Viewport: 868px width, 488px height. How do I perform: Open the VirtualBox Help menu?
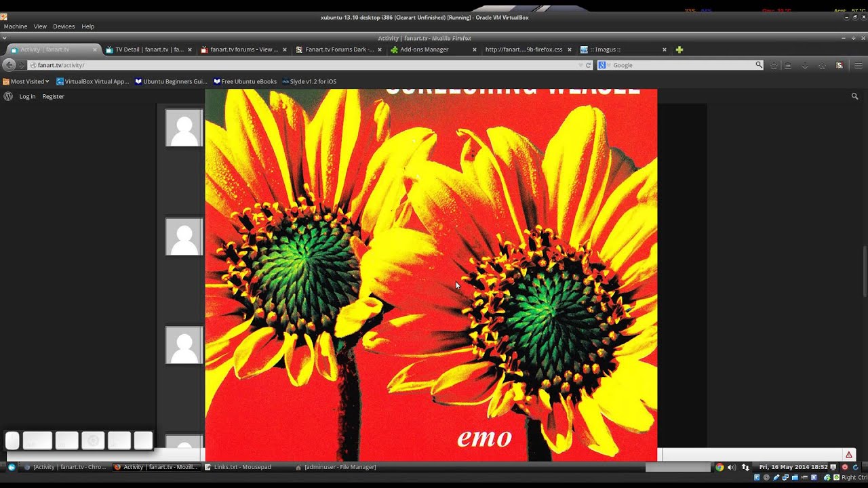[88, 26]
